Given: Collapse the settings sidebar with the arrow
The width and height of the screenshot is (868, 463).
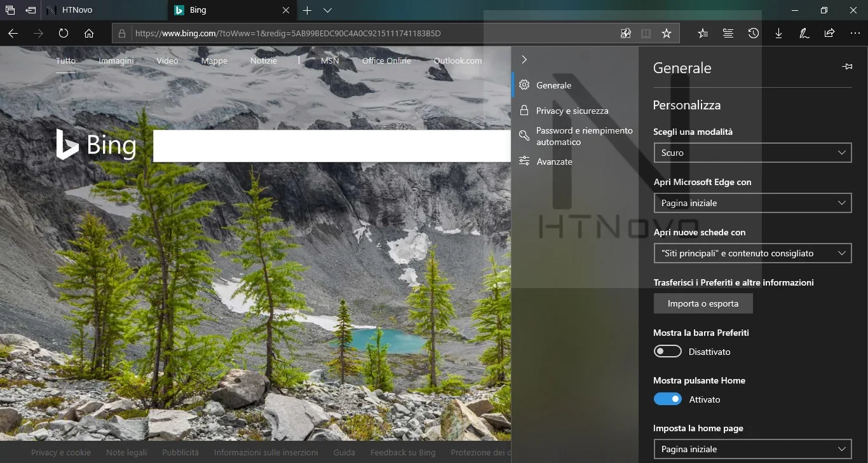Looking at the screenshot, I should point(524,59).
